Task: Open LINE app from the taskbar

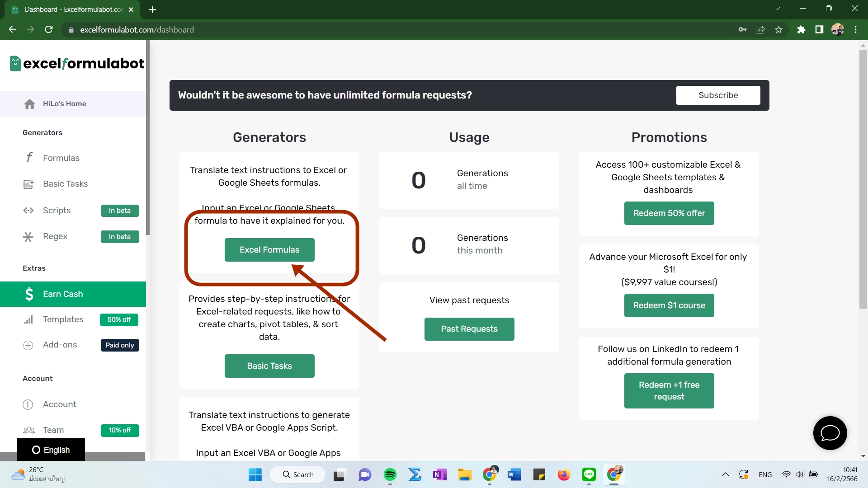Action: (x=589, y=475)
